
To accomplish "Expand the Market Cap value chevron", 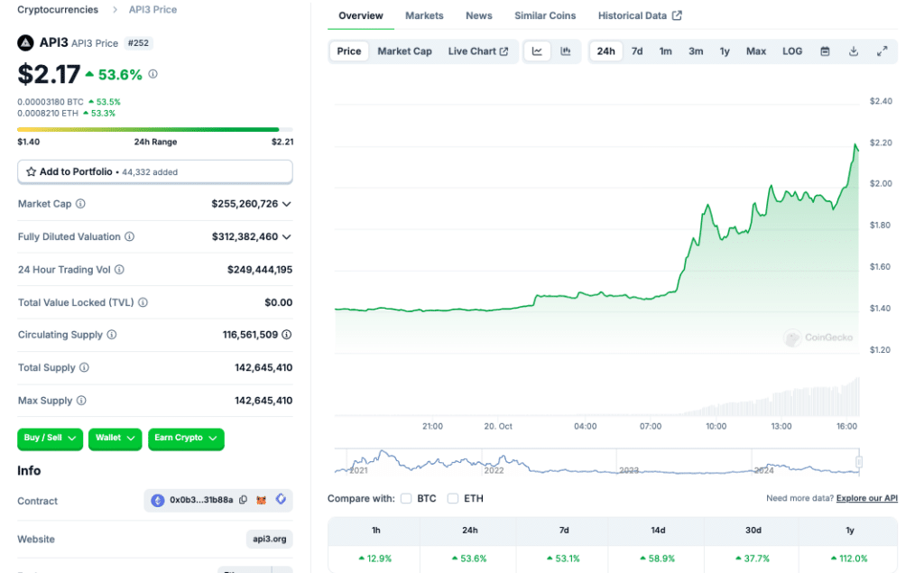I will (x=286, y=204).
